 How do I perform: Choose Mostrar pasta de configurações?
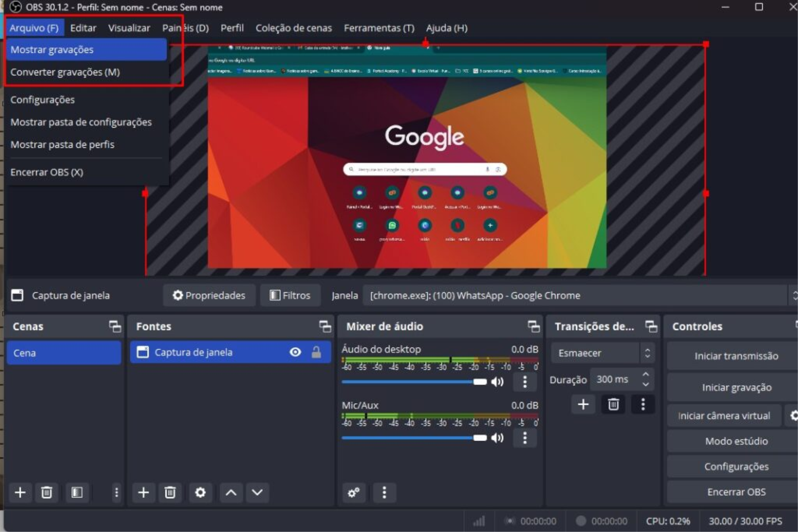[x=86, y=122]
